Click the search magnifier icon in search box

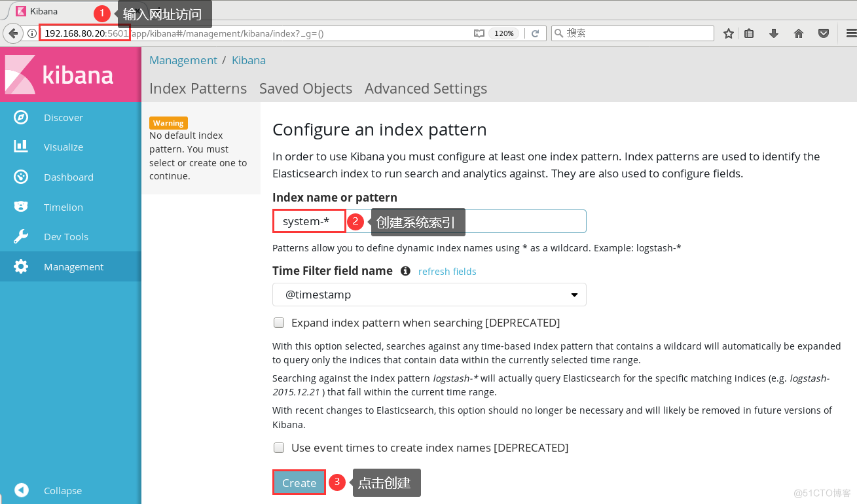point(558,33)
